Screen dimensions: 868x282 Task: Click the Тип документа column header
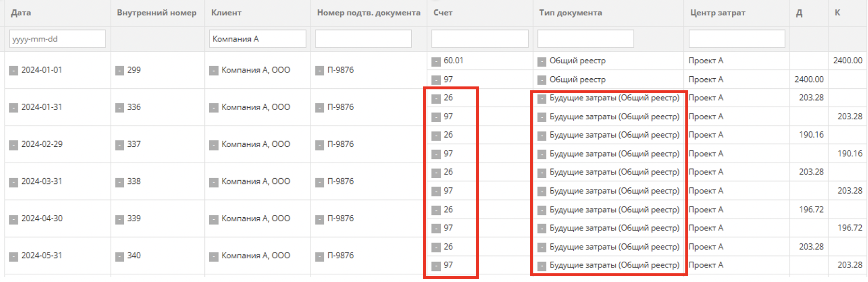[570, 13]
